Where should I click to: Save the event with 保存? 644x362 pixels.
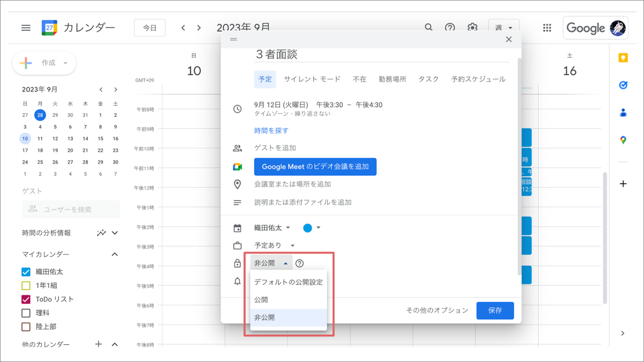[495, 310]
